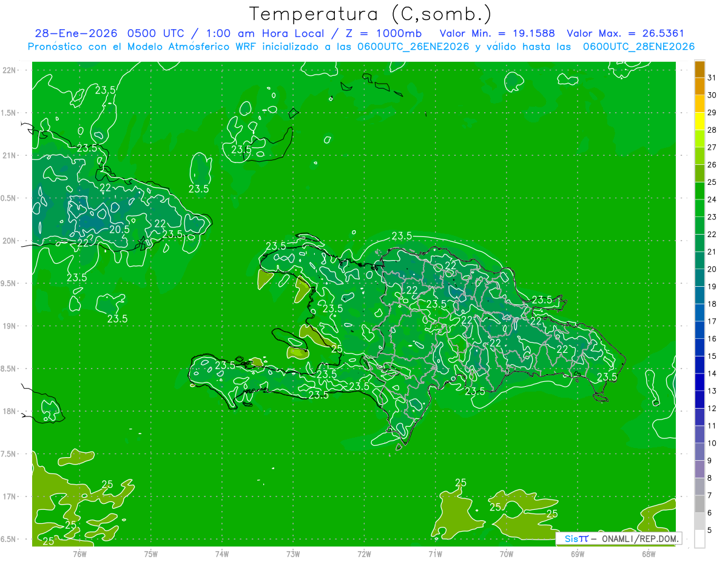Click the legend value "10"
Screen dimensions: 728x562
tap(712, 443)
